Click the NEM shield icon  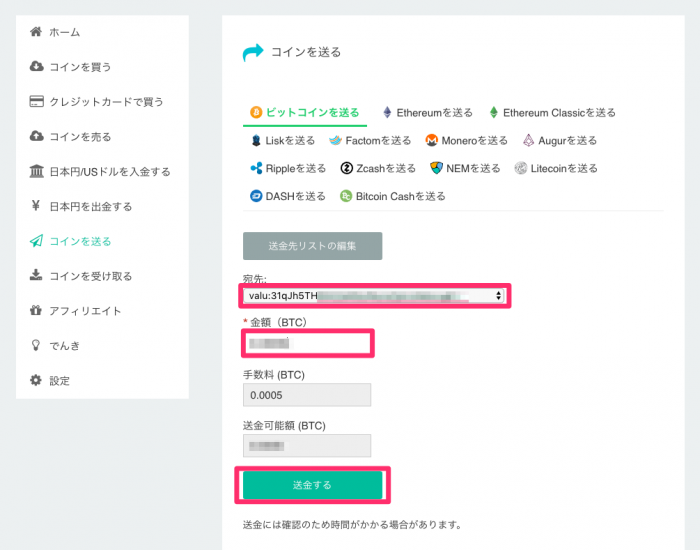436,168
